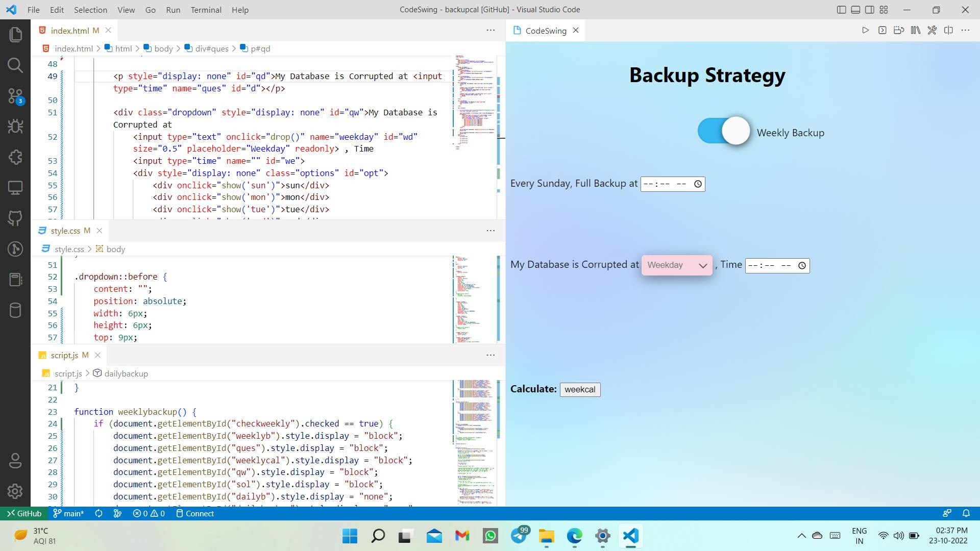Close the CodeSwing tab
This screenshot has height=551, width=980.
(x=576, y=30)
